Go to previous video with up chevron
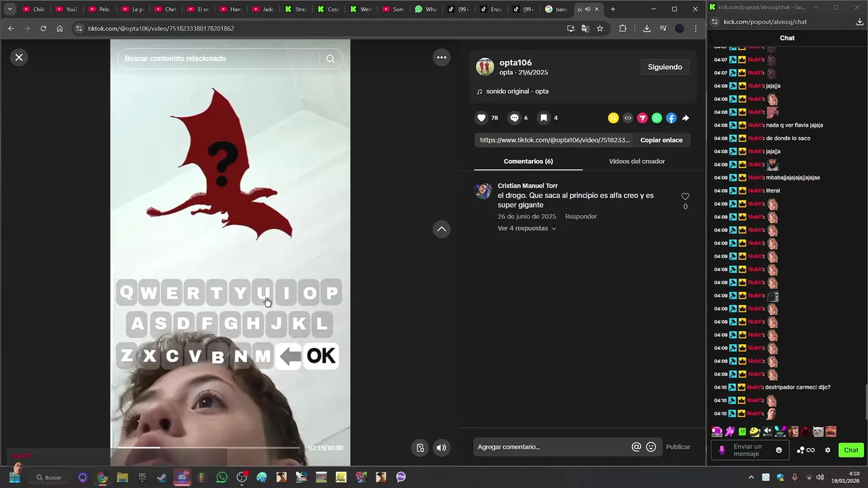Viewport: 868px width, 488px height. [441, 229]
